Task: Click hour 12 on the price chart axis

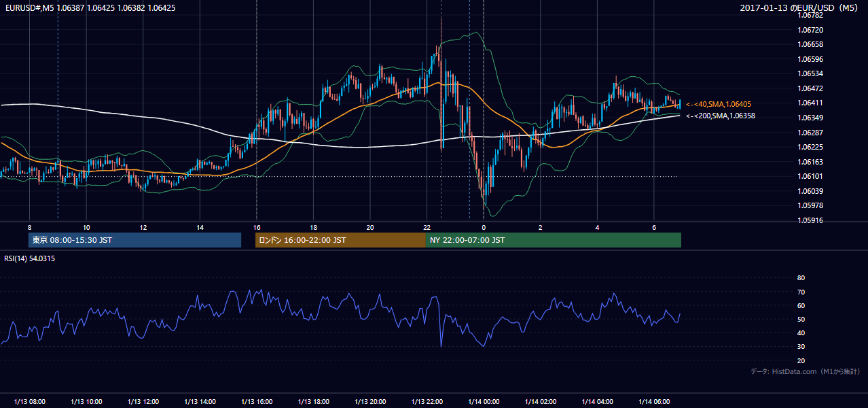Action: click(x=143, y=227)
